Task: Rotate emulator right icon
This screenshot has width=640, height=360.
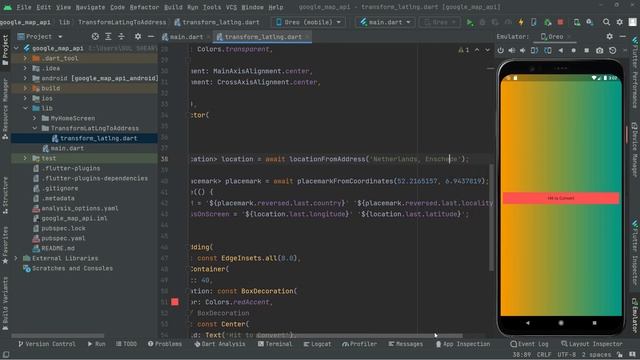Action: pos(548,50)
